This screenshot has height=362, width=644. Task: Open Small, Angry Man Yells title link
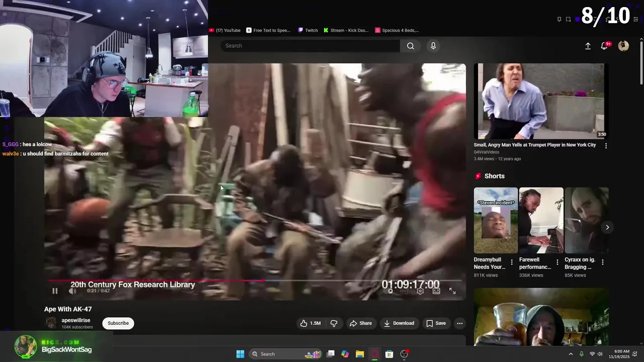pyautogui.click(x=535, y=145)
